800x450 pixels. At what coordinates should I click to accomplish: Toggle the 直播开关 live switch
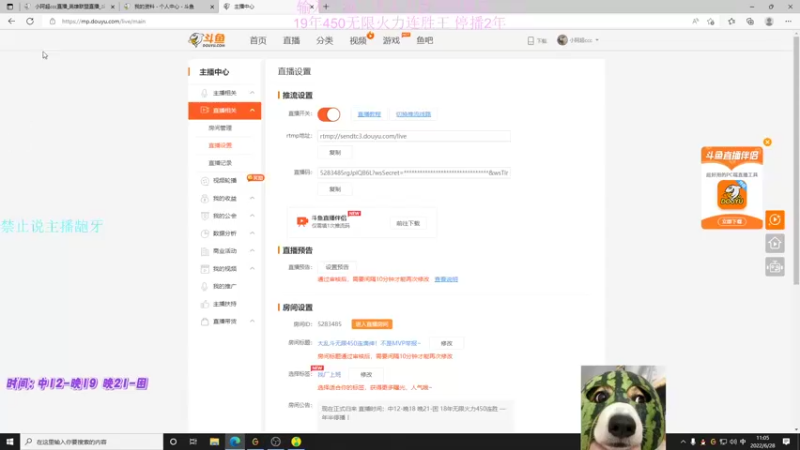click(329, 114)
